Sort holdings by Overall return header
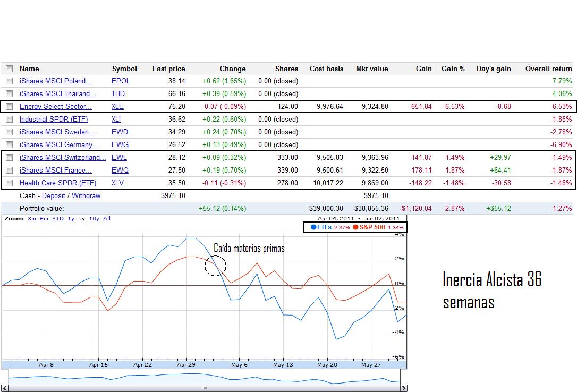The width and height of the screenshot is (577, 392). pos(548,69)
